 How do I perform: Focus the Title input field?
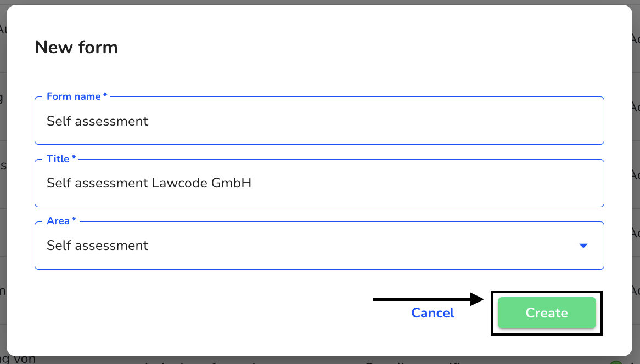pos(319,183)
